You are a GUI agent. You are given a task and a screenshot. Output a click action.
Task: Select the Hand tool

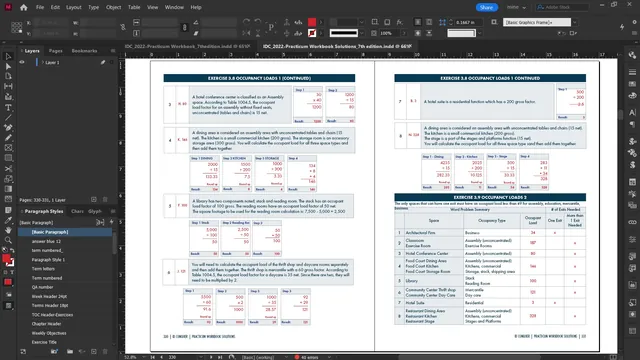click(x=8, y=231)
